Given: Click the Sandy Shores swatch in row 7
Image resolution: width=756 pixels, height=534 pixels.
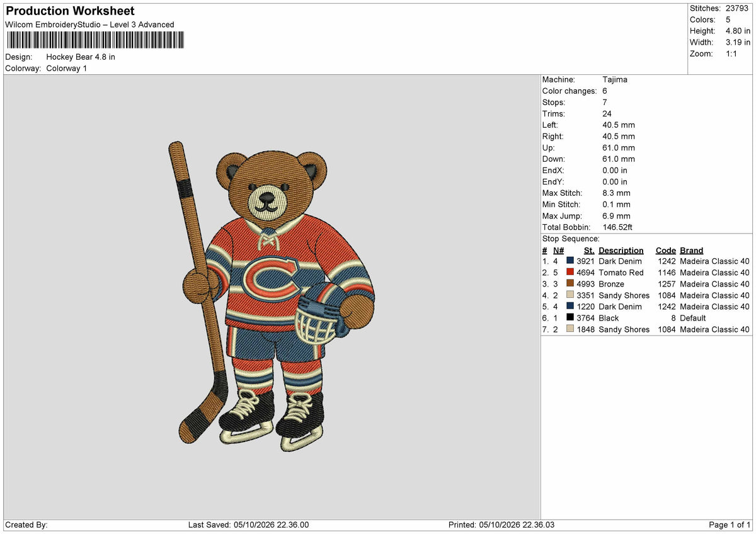Looking at the screenshot, I should [x=570, y=329].
